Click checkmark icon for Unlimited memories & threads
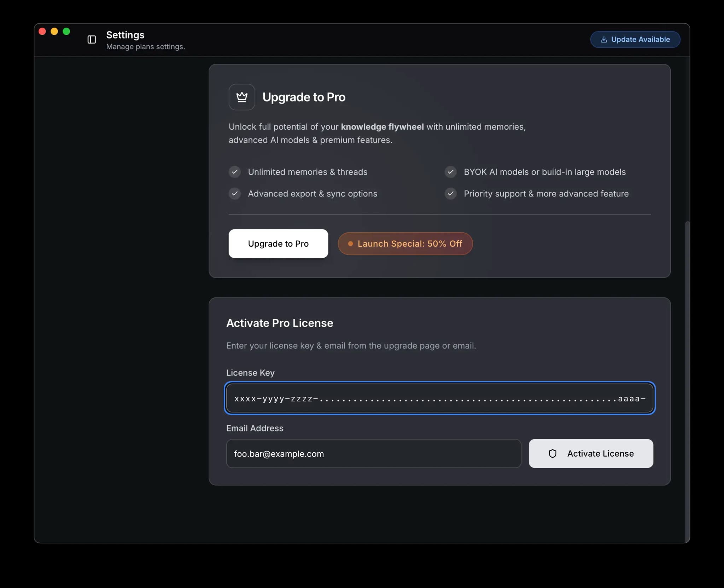This screenshot has height=588, width=724. coord(235,172)
